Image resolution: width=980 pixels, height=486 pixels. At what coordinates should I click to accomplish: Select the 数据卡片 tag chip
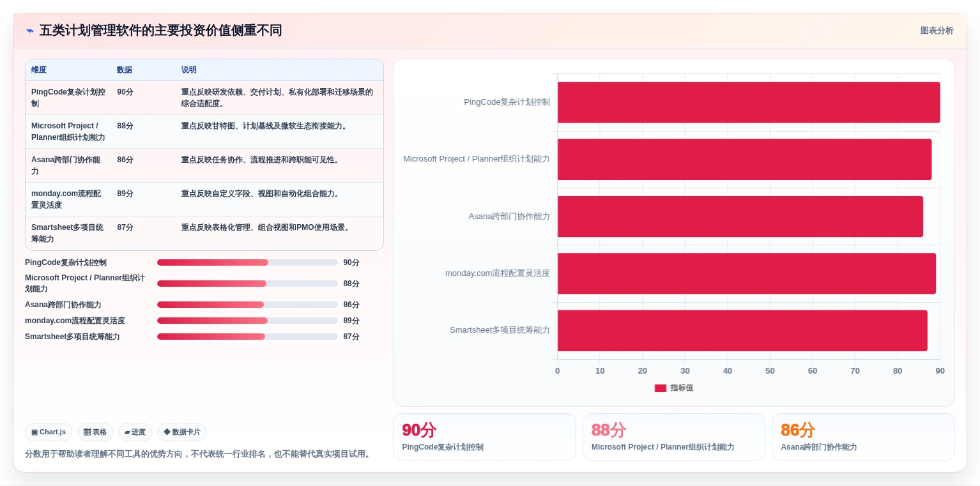click(x=182, y=432)
